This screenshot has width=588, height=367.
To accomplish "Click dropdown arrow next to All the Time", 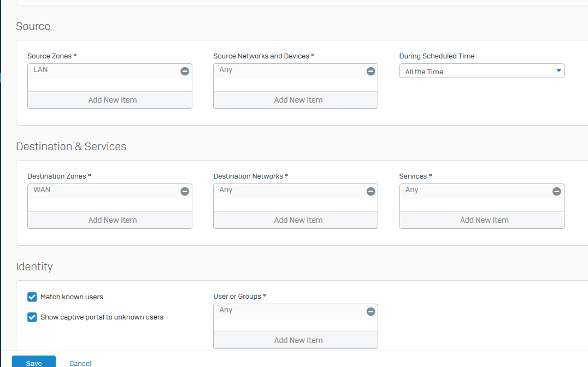I will [x=558, y=71].
